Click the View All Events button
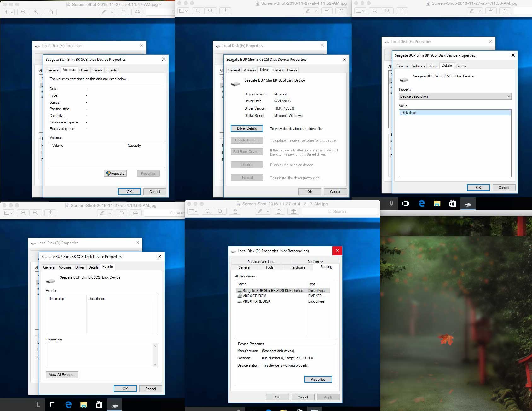Screen dimensions: 532x411 [62, 375]
